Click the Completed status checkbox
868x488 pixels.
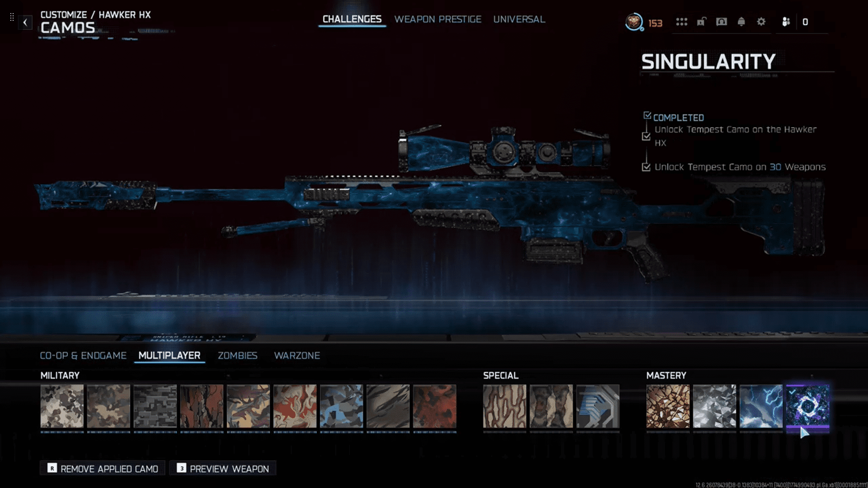(647, 116)
